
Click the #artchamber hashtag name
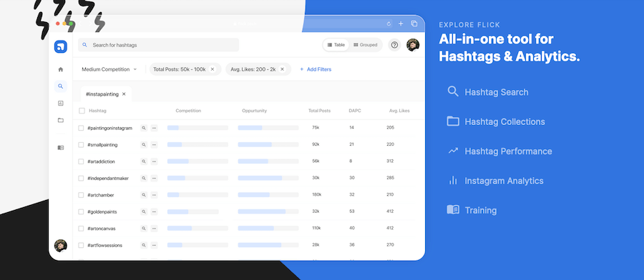101,195
